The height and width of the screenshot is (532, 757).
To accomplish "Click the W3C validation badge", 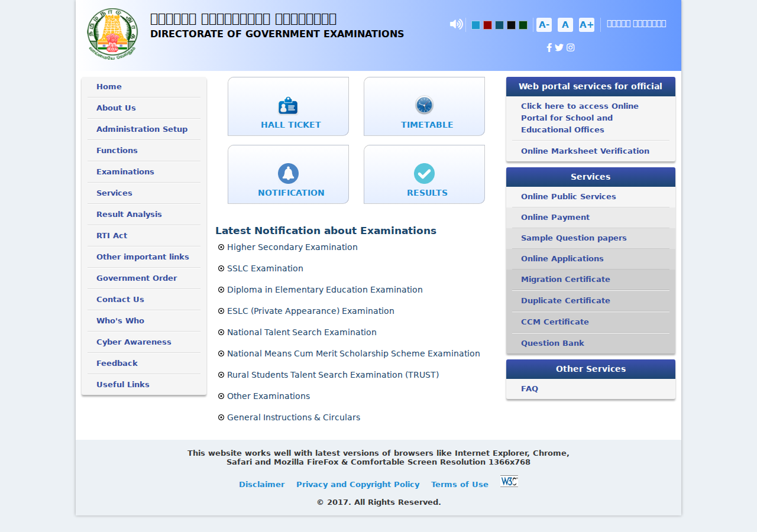I will [509, 481].
